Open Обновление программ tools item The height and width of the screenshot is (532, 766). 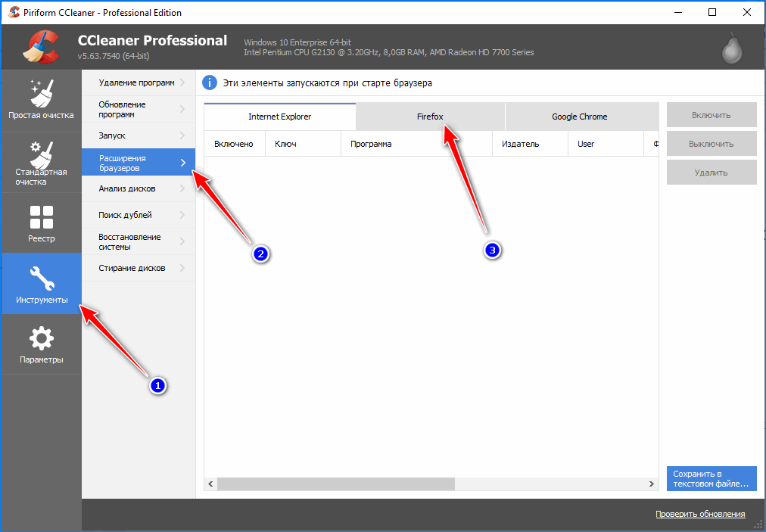(138, 109)
